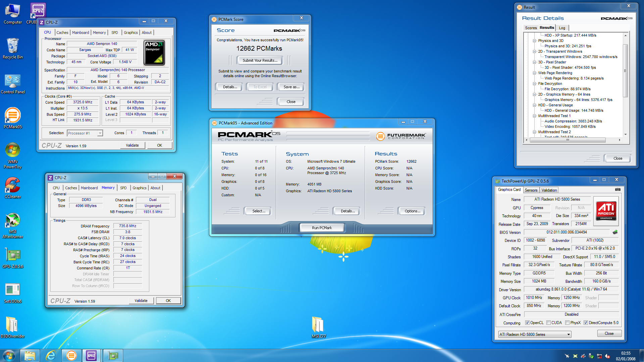
Task: Click Details... in the PCMark Score dialog
Action: tap(230, 87)
